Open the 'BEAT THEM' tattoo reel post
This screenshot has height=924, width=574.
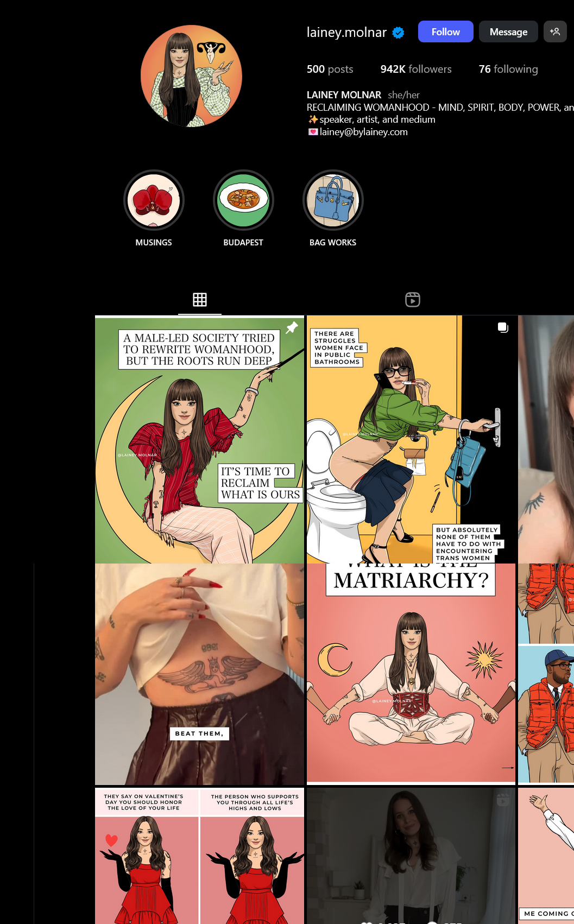[199, 674]
